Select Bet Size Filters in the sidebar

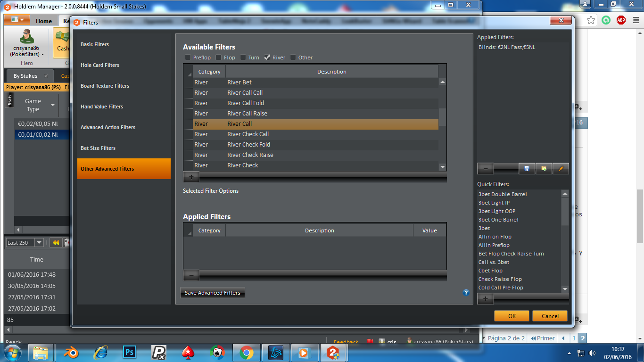point(124,148)
